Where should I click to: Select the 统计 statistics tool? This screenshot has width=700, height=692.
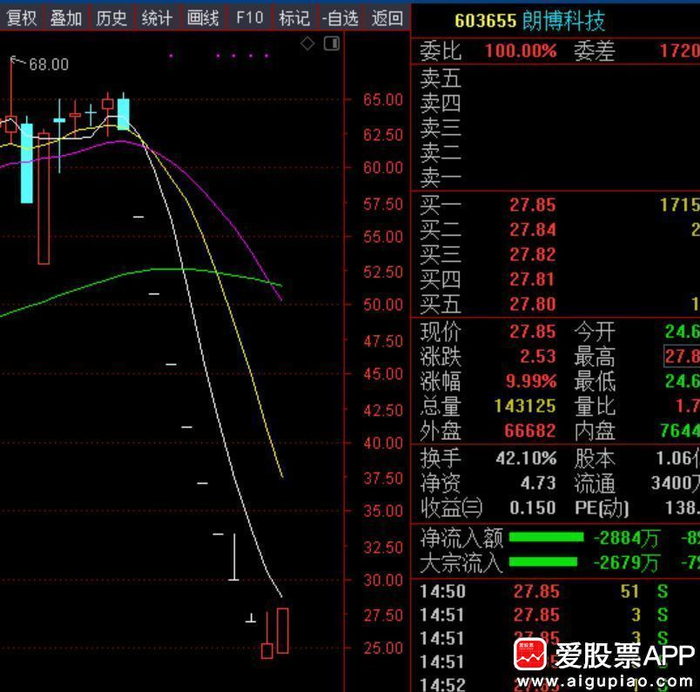157,18
